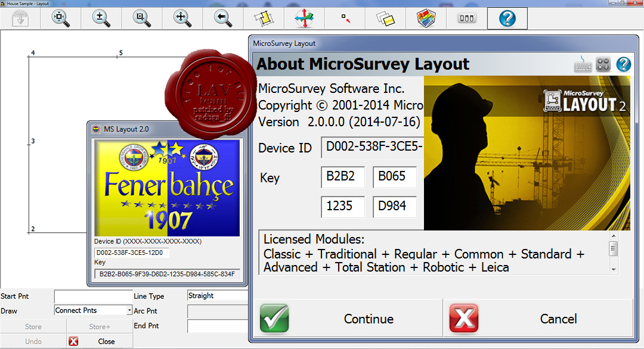Click the 'MicroSurvey Software Inc.' text
This screenshot has height=349, width=644.
tap(331, 89)
